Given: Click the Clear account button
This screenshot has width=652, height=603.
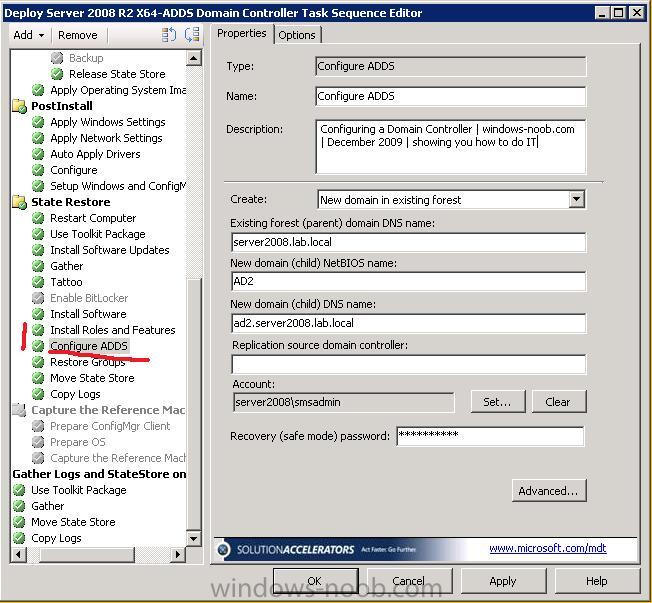Looking at the screenshot, I should pyautogui.click(x=558, y=402).
